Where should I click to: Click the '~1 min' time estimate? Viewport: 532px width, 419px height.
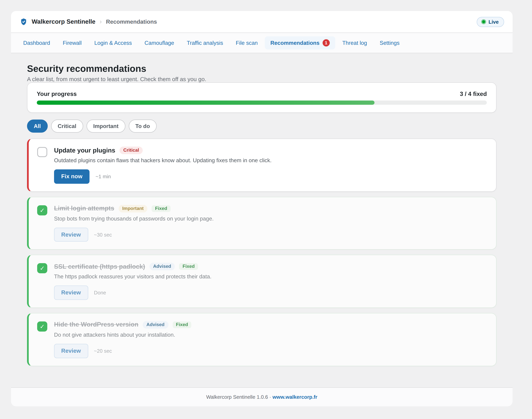pyautogui.click(x=103, y=177)
